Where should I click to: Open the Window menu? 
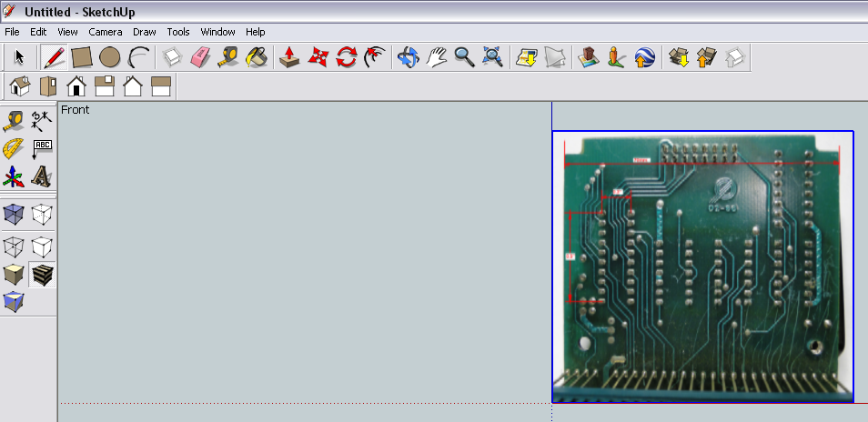(217, 32)
